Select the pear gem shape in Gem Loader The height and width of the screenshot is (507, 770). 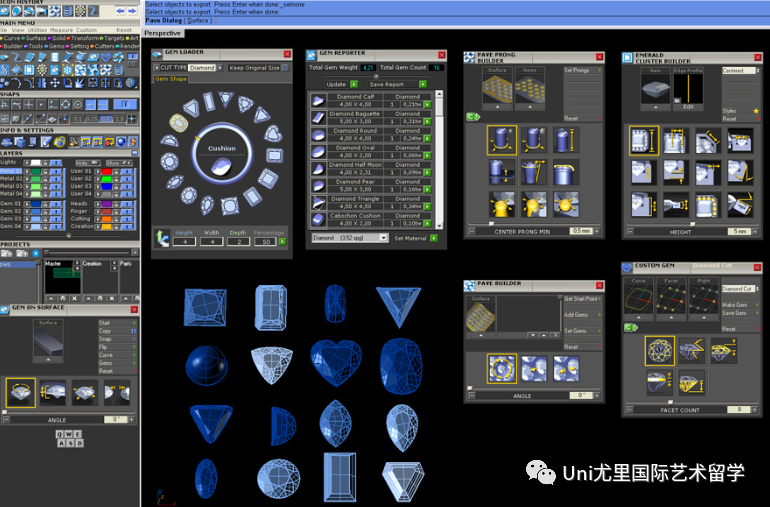pyautogui.click(x=207, y=205)
